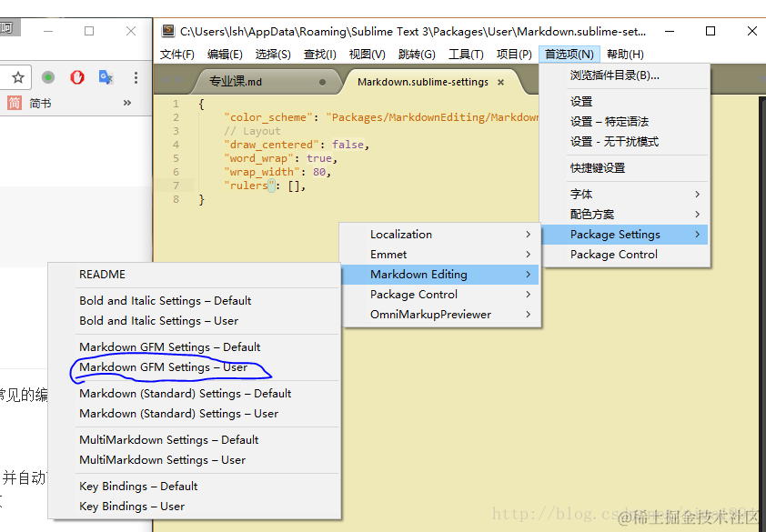The image size is (766, 532).
Task: Open the Google Translate extension icon
Action: [106, 77]
